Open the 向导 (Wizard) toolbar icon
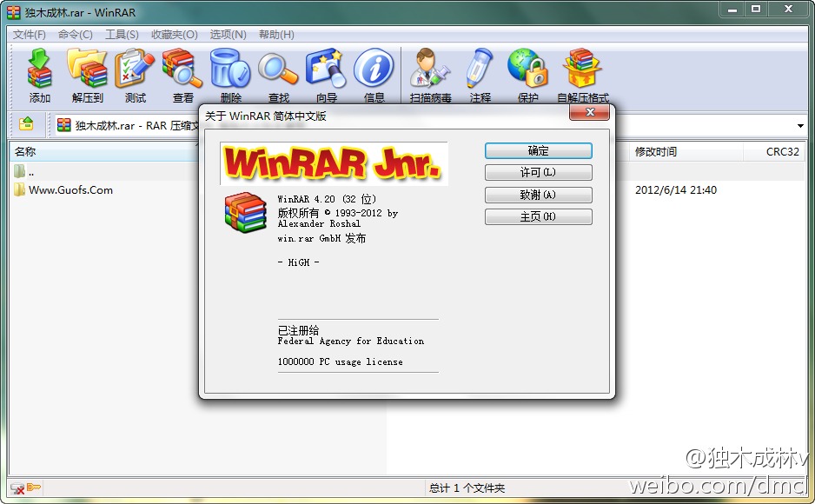This screenshot has height=504, width=815. click(326, 68)
